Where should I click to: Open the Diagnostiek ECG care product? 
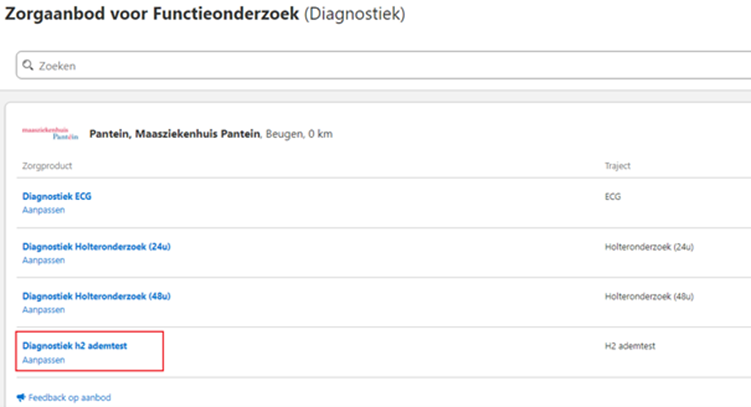click(57, 196)
